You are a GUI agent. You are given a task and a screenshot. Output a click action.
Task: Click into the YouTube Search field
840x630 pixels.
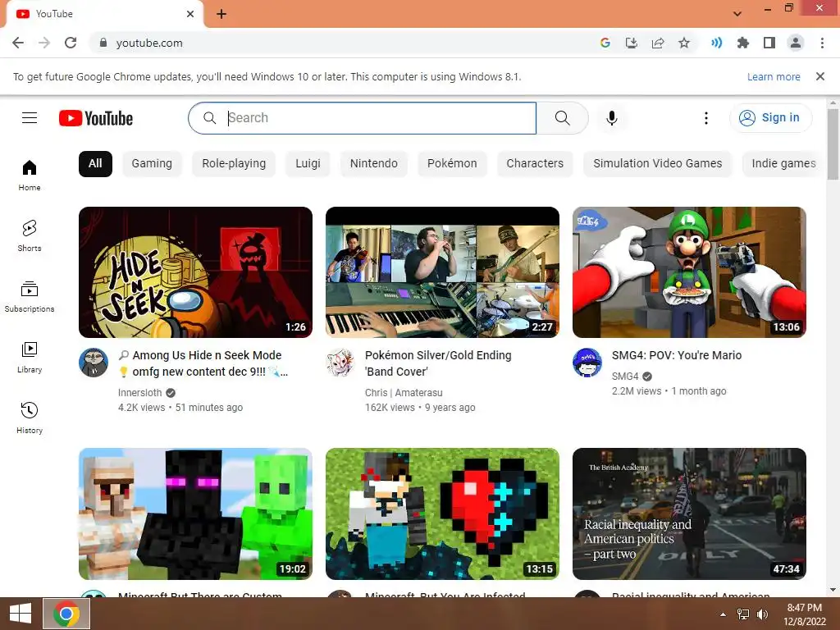362,118
